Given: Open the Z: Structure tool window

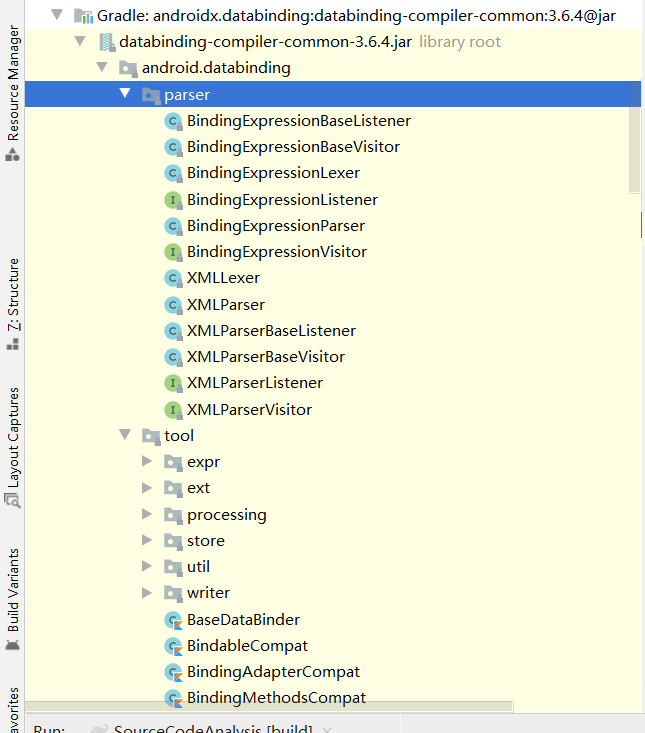Looking at the screenshot, I should (13, 304).
